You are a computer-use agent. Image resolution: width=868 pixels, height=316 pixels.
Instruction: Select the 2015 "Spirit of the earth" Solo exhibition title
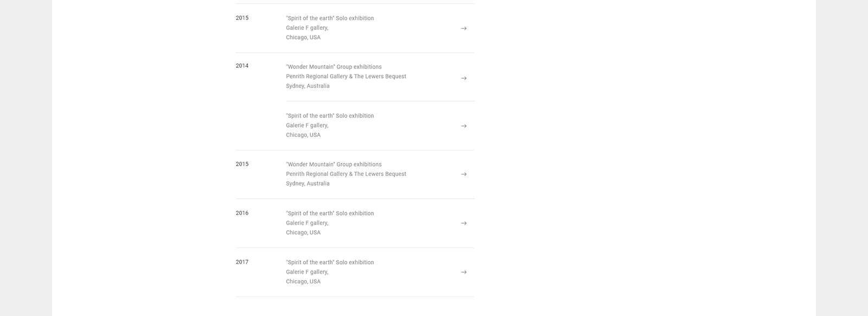[329, 18]
